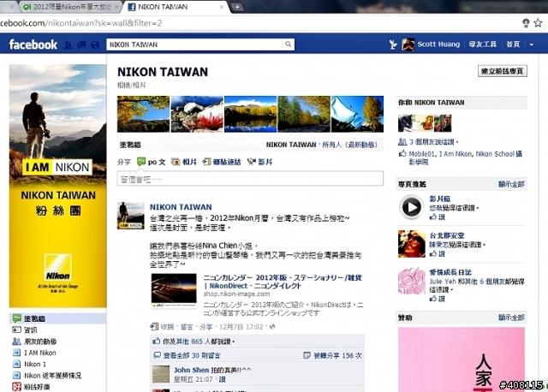This screenshot has width=548, height=392.
Task: Select 轉貼連結 share option
Action: [x=222, y=162]
